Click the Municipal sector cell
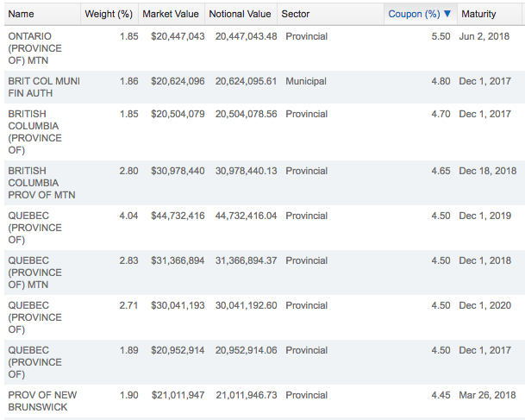 pos(306,81)
